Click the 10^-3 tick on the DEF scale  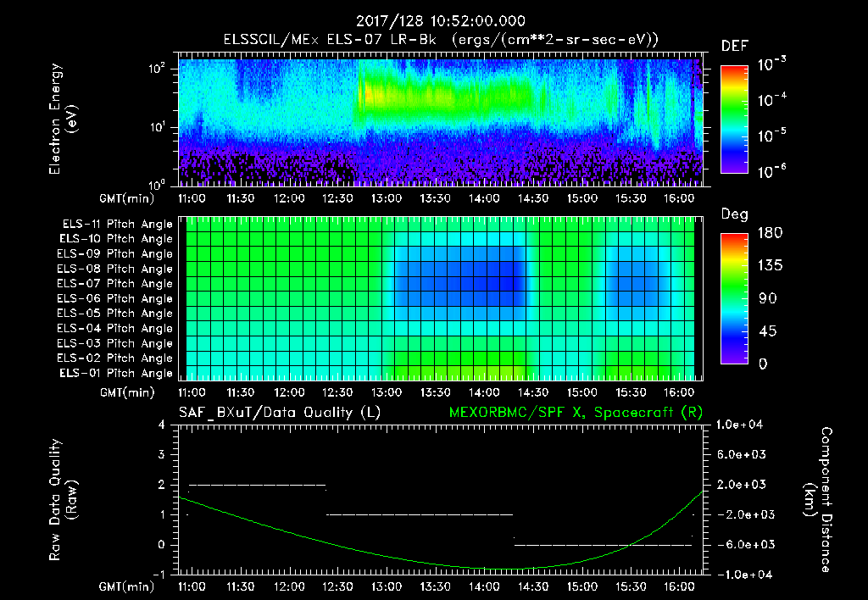point(771,64)
